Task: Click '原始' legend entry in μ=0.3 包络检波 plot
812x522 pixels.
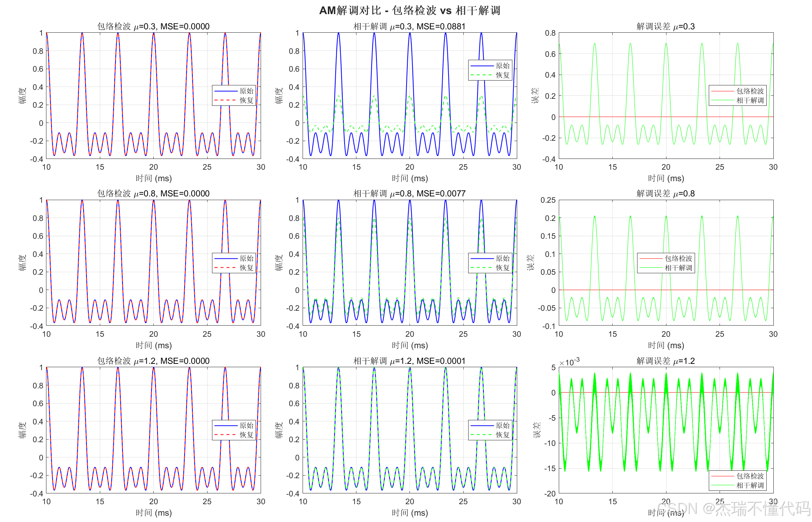Action: coord(246,91)
